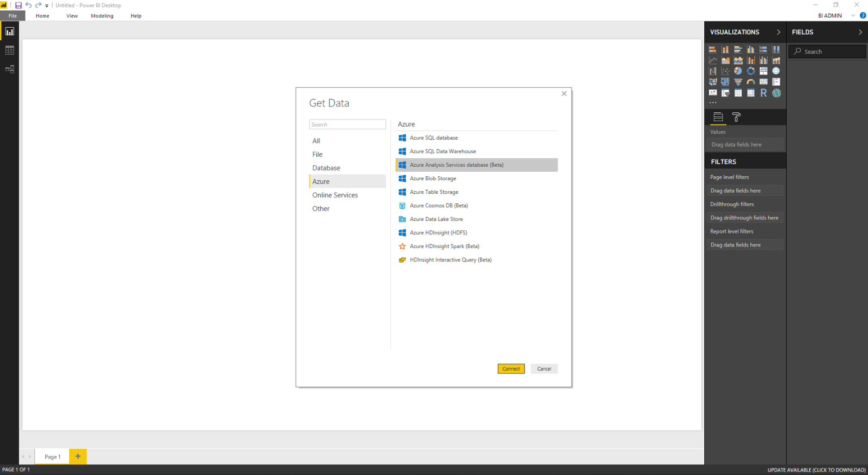Image resolution: width=868 pixels, height=475 pixels.
Task: Click the Connect button
Action: pyautogui.click(x=511, y=369)
